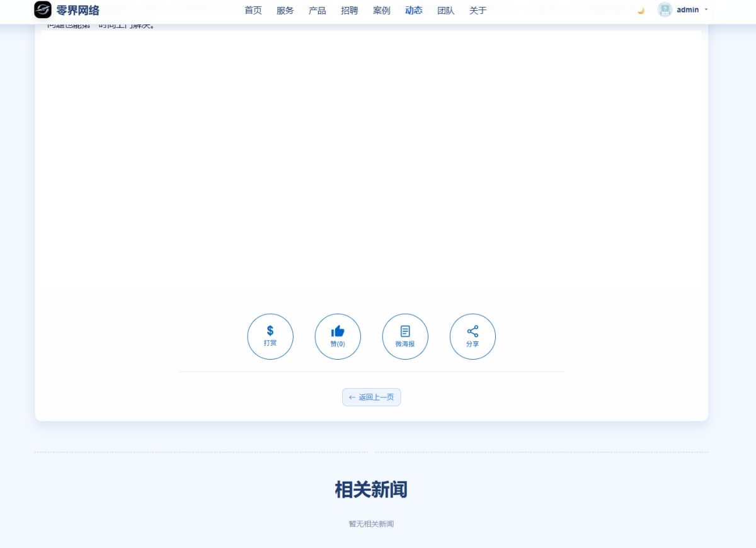Go back using 返回上一页 button

coord(371,397)
